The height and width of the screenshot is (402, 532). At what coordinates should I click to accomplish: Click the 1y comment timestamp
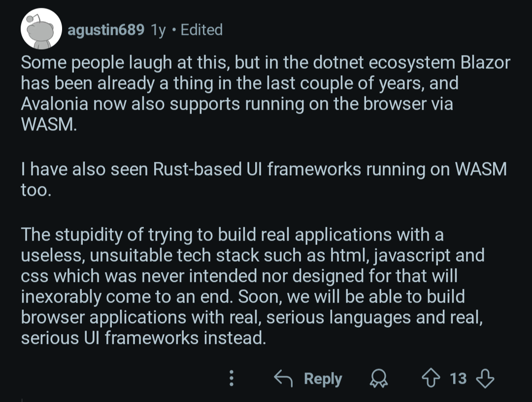158,30
